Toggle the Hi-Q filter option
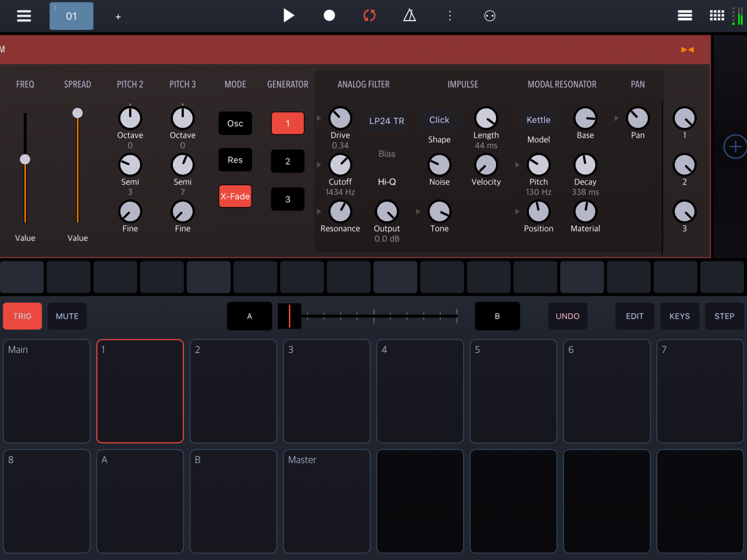747x560 pixels. coord(386,182)
